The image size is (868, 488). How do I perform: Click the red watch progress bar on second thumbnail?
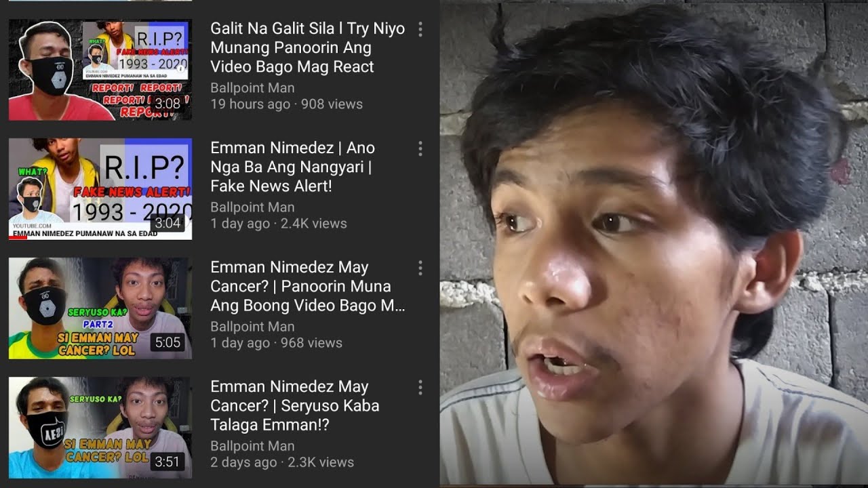click(x=18, y=238)
